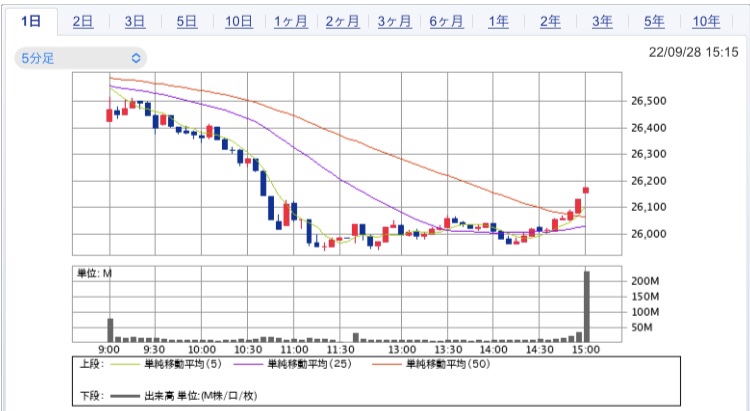Click the 50M volume axis label

[642, 328]
